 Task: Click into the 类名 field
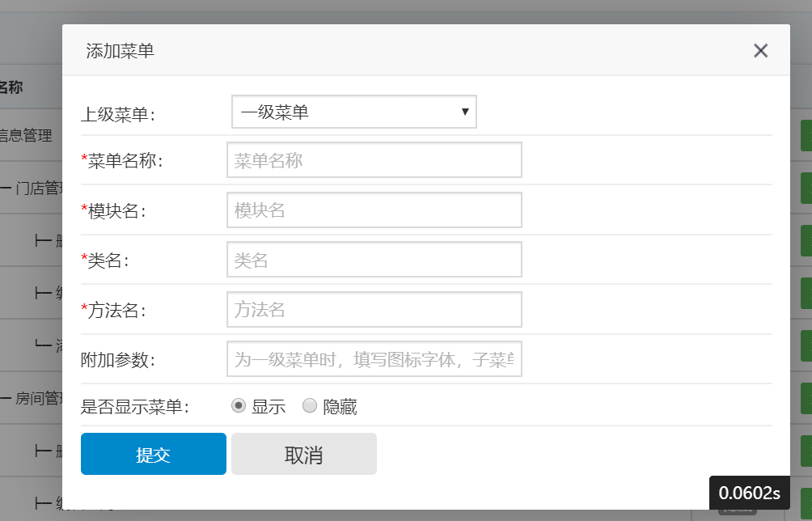[x=374, y=260]
